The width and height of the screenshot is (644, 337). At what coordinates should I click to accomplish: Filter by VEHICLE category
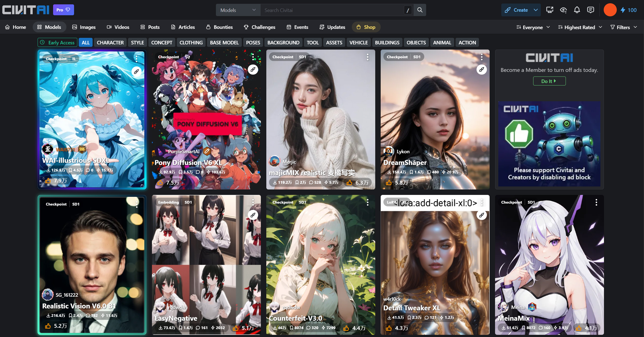tap(359, 42)
